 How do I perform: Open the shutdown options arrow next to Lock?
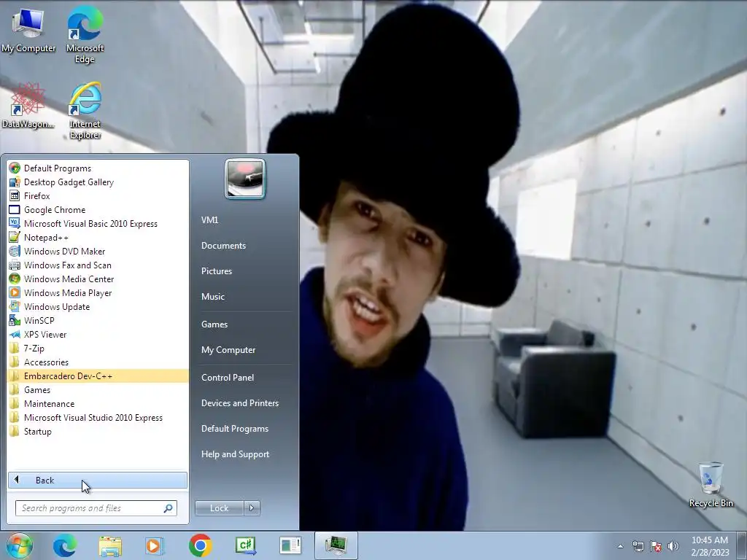[x=252, y=508]
